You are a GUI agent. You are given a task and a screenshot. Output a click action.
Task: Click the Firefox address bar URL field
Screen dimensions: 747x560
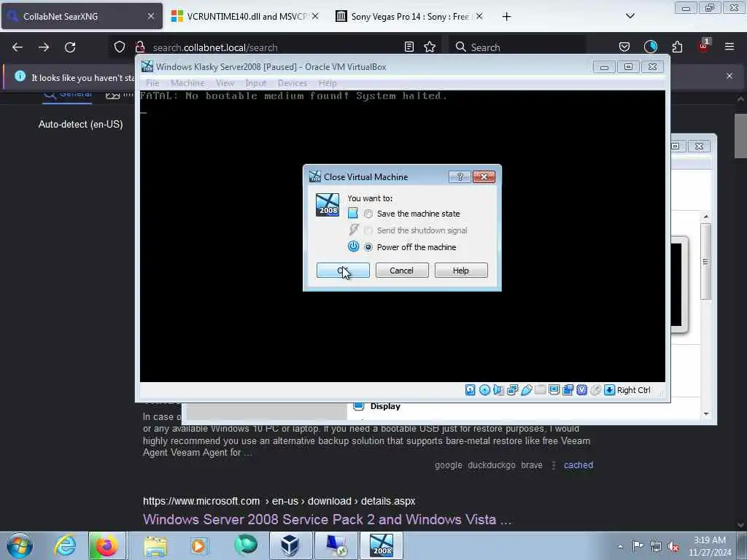pos(276,47)
